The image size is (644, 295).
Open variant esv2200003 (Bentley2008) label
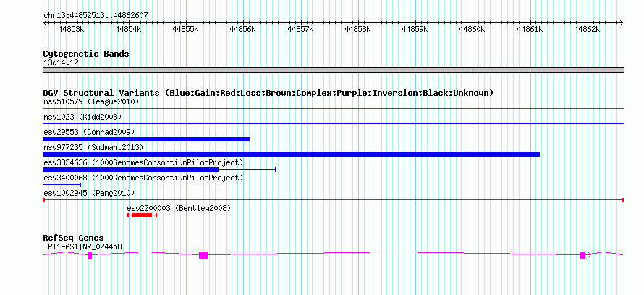point(179,208)
